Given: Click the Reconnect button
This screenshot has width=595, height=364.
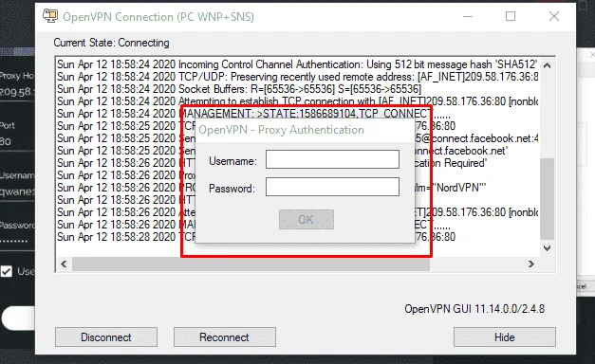Looking at the screenshot, I should tap(225, 337).
